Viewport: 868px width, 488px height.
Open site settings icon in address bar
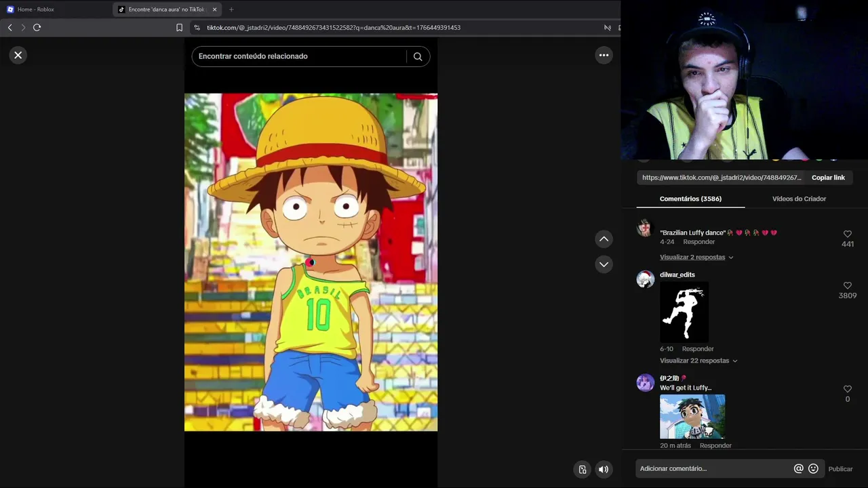point(197,28)
